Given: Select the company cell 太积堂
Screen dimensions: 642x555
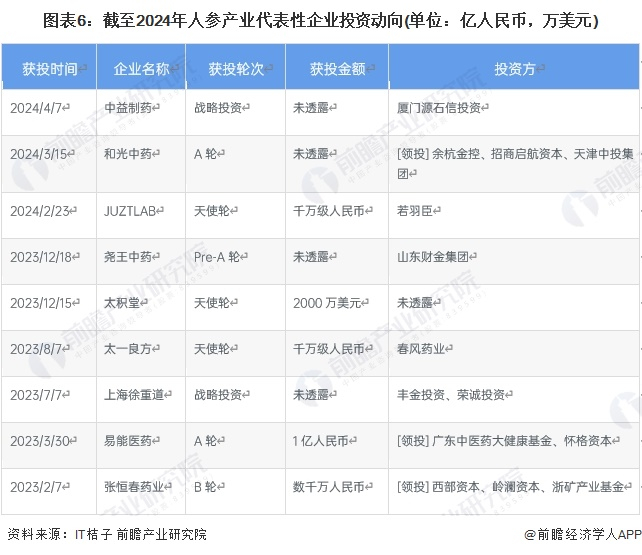Looking at the screenshot, I should [141, 307].
